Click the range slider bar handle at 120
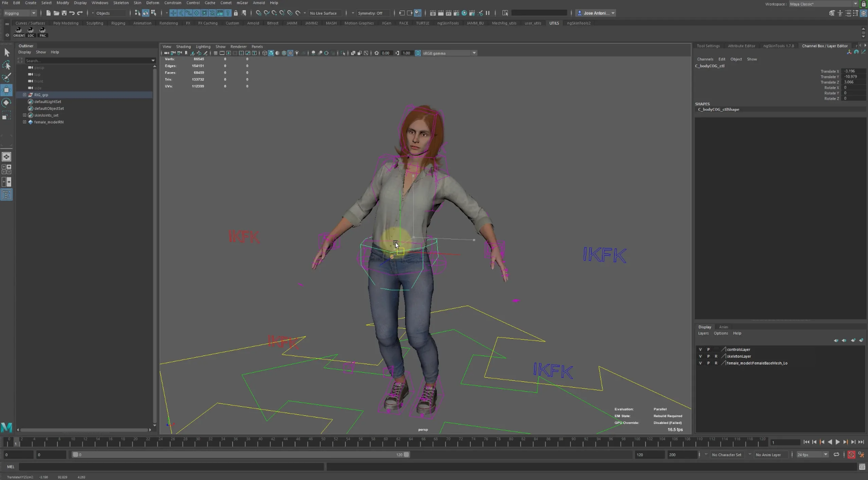 click(406, 455)
